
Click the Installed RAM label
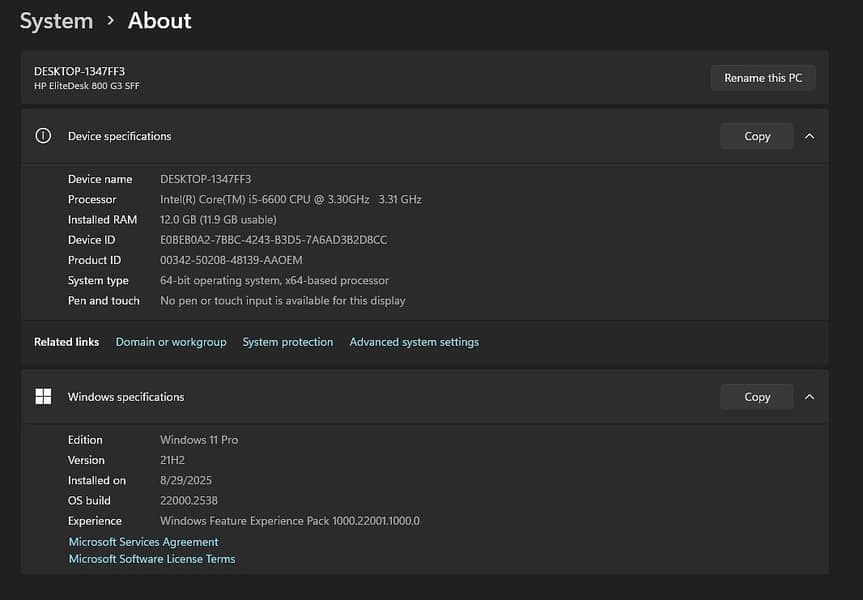coord(102,220)
